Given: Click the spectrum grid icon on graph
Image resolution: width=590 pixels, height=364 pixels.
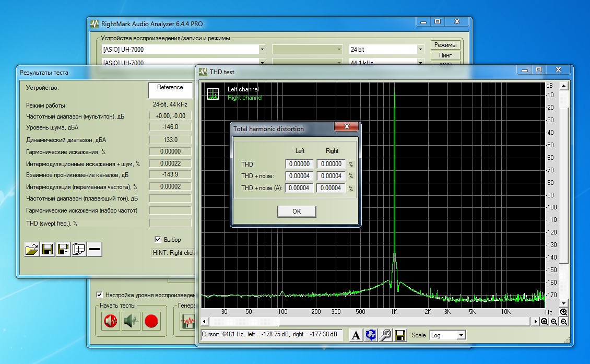Looking at the screenshot, I should click(213, 94).
